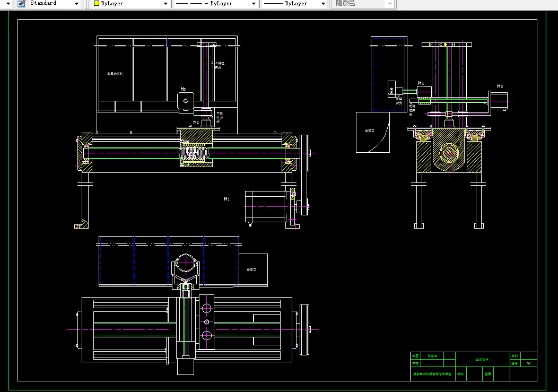
Task: Click the text style icon beside Standard
Action: click(21, 4)
